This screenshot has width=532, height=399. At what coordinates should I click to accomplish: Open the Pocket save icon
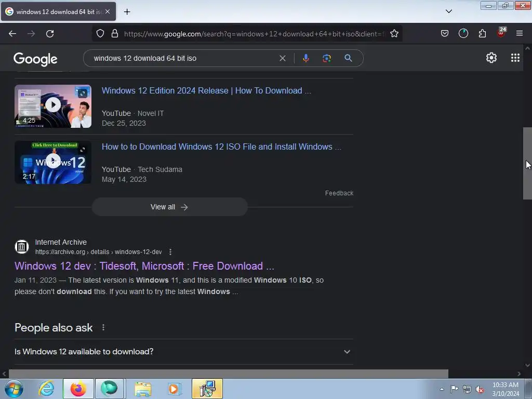pyautogui.click(x=445, y=33)
